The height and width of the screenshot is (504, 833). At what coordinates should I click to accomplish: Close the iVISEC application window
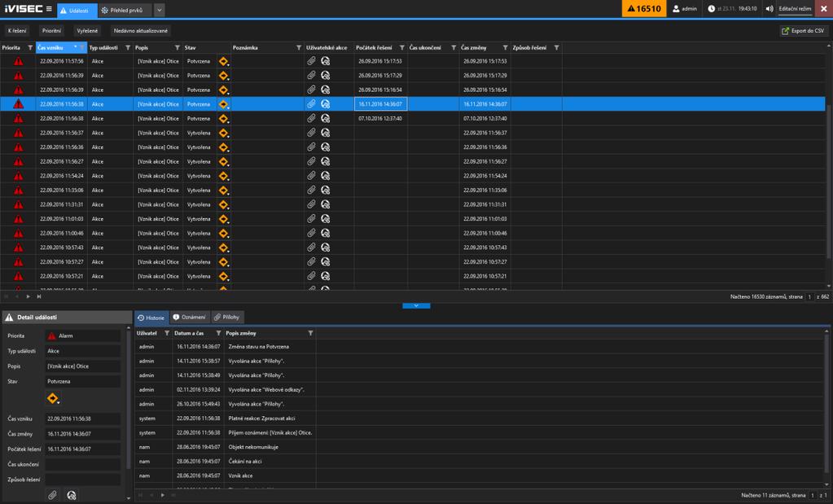pyautogui.click(x=823, y=8)
